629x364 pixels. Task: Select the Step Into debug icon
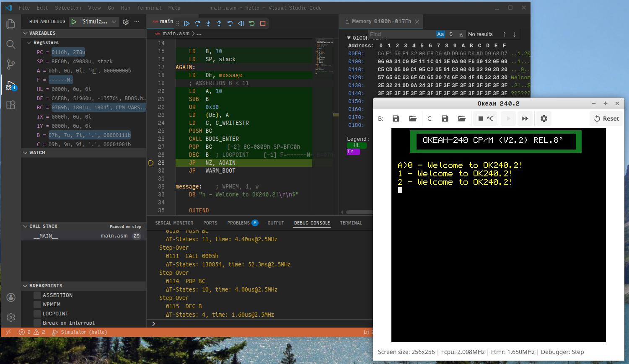pyautogui.click(x=208, y=23)
